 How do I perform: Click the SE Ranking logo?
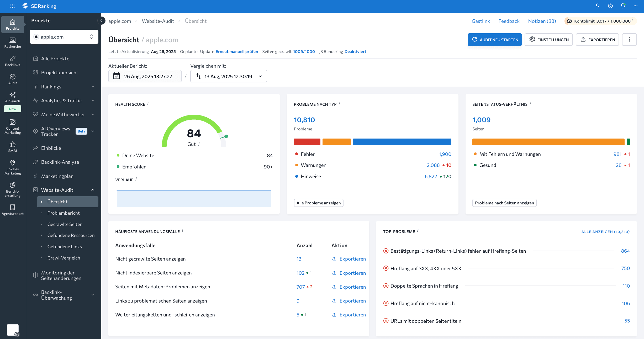[x=39, y=6]
